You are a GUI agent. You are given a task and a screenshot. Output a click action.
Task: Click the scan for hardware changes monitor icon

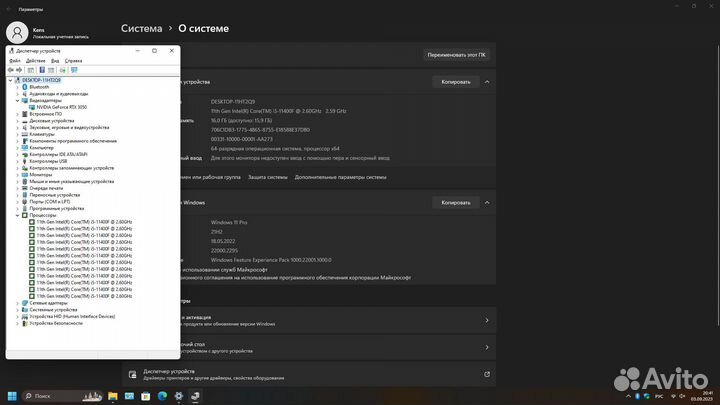(74, 70)
